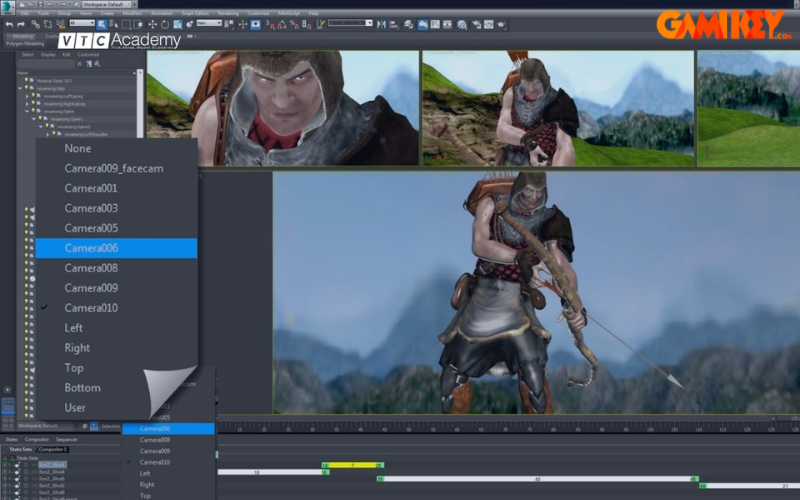The image size is (800, 500).
Task: Click Customize in the scene explorer menu
Action: click(88, 55)
